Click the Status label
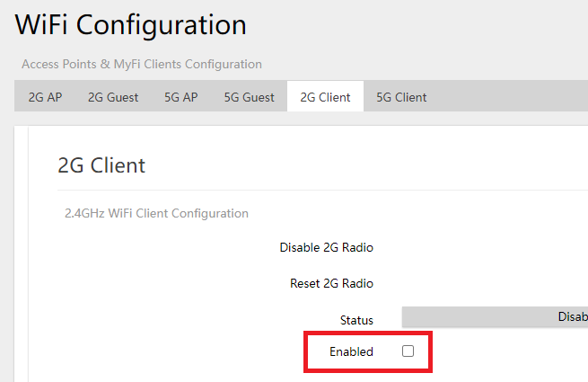 [356, 320]
